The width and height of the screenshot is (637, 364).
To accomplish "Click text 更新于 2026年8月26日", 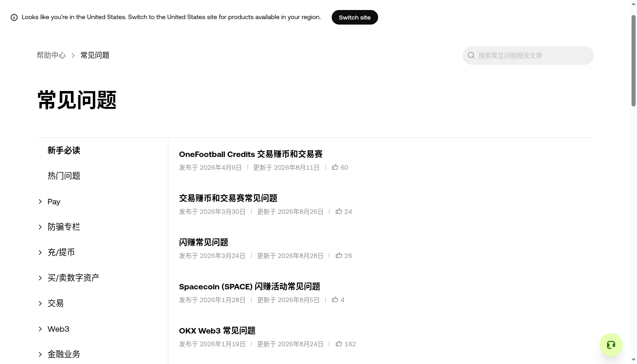I will [290, 212].
